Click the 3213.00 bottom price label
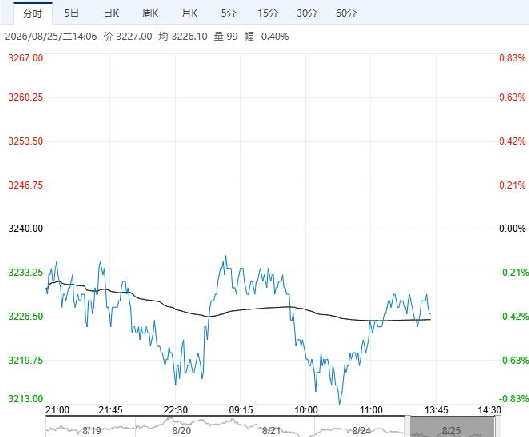 click(x=26, y=399)
